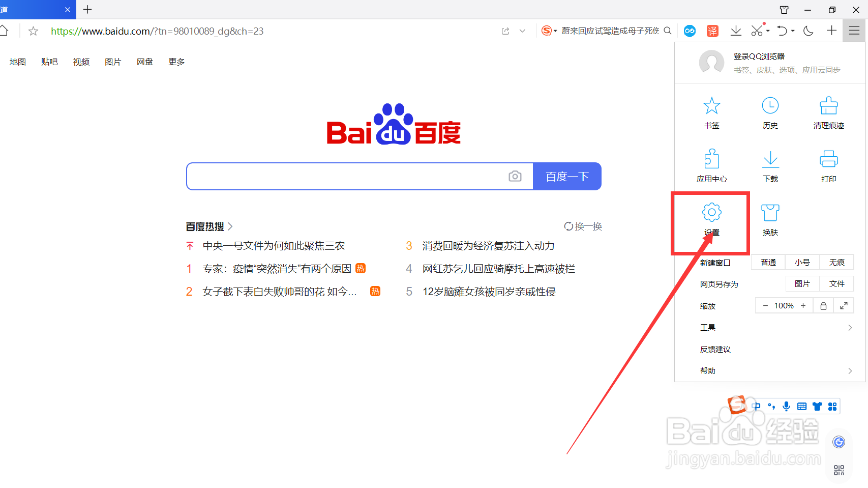Expand Baidu hot search (百度热搜) chevron
The image size is (868, 488).
230,226
